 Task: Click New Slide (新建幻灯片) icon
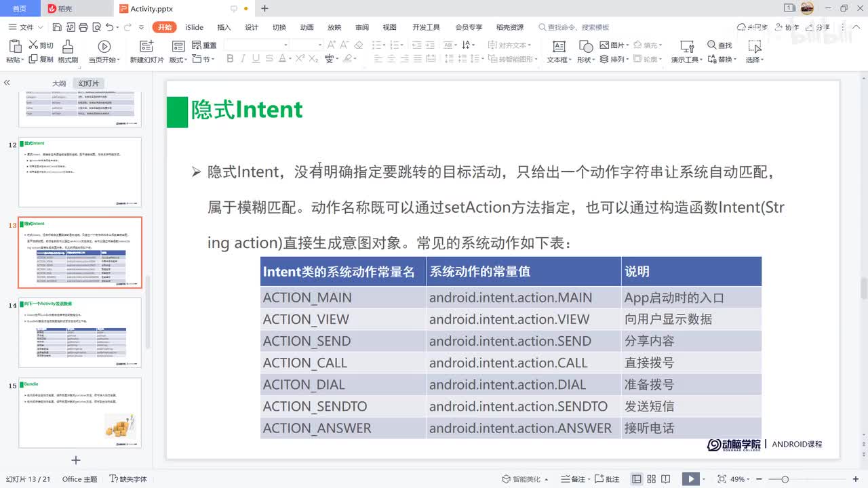pos(146,46)
